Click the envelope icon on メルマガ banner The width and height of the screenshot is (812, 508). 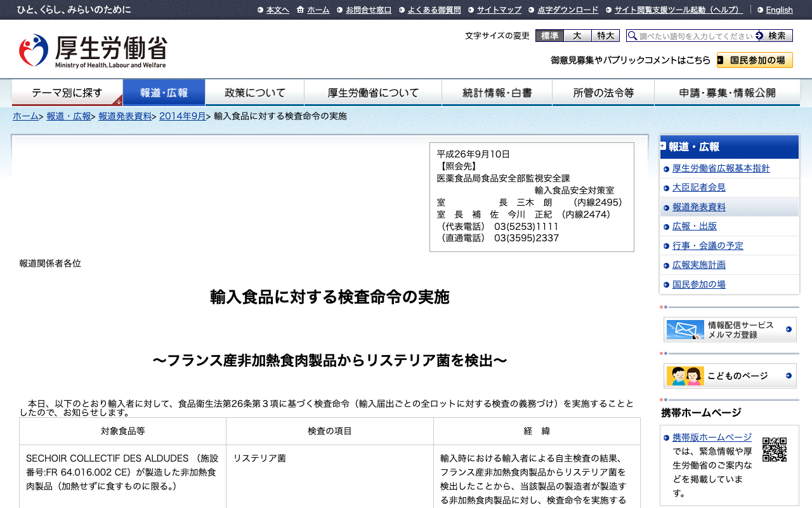pos(685,330)
